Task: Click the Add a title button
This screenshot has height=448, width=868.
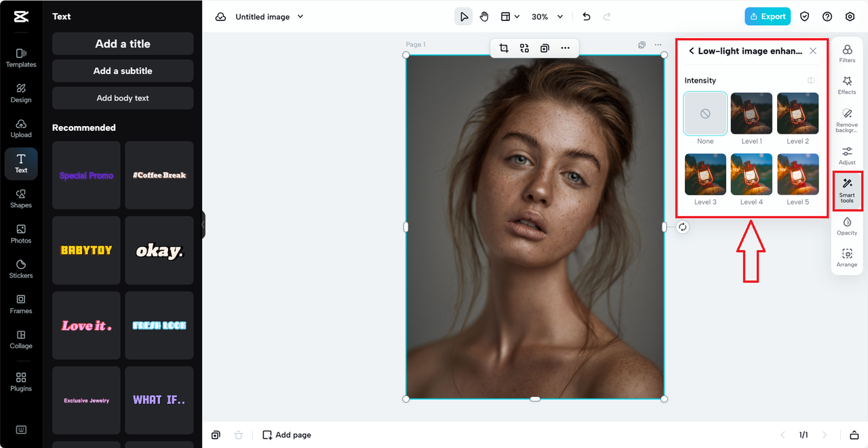Action: click(123, 43)
